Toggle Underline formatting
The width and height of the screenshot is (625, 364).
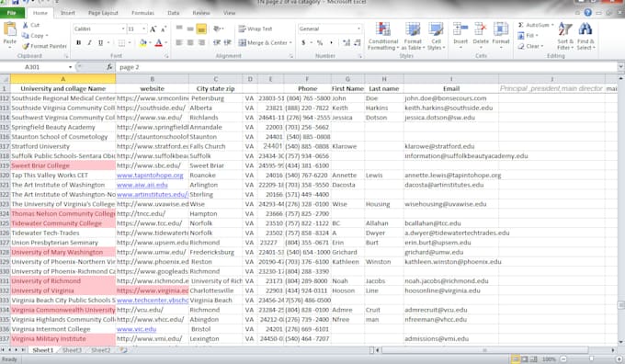[x=100, y=42]
